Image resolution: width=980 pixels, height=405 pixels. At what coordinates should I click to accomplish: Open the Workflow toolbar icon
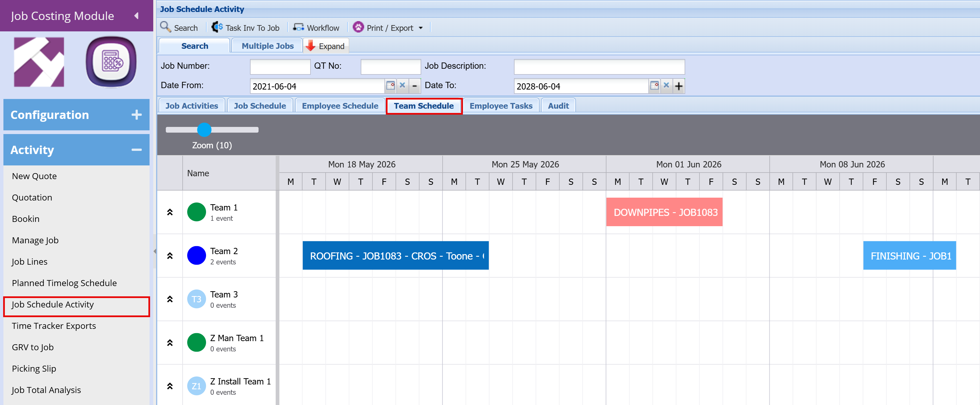click(x=298, y=27)
